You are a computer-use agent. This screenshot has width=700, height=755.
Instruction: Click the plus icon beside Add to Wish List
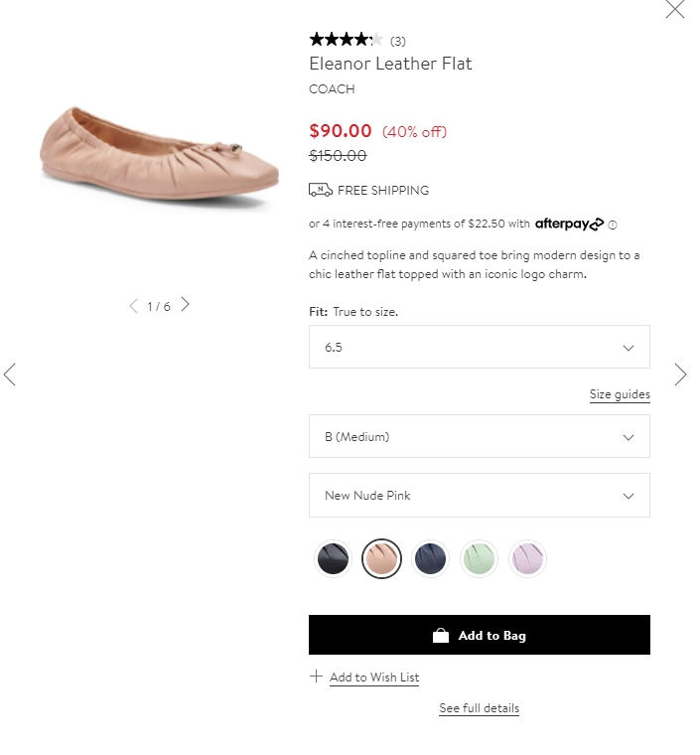(x=316, y=677)
